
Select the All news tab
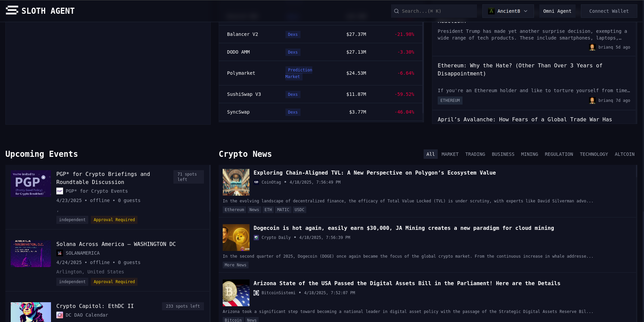point(430,154)
